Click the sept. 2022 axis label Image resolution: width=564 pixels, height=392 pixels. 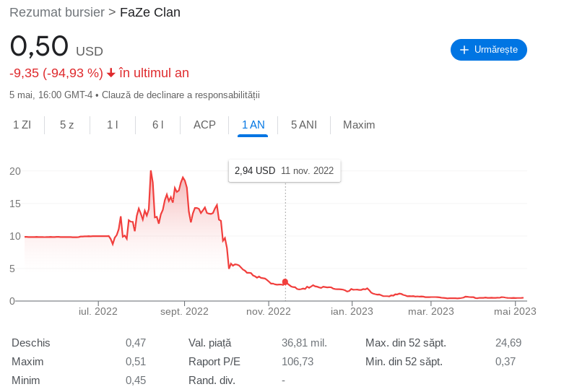(x=184, y=311)
